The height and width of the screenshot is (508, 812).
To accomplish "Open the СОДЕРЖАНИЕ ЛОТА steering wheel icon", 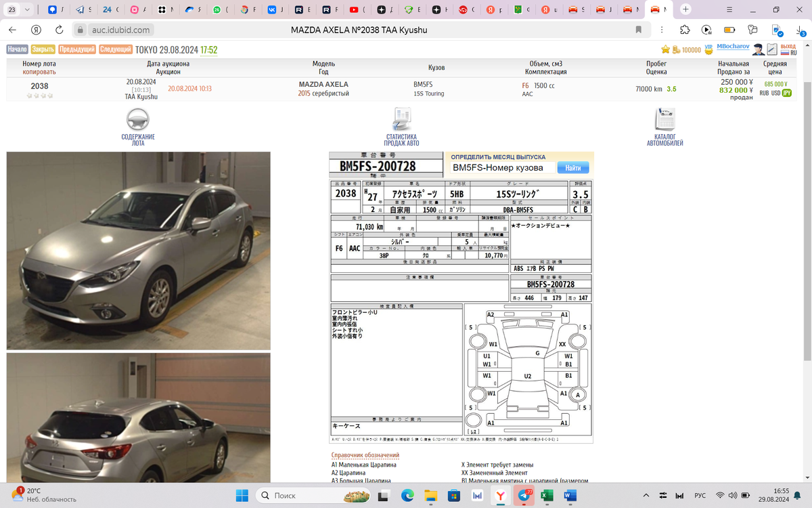I will [138, 119].
